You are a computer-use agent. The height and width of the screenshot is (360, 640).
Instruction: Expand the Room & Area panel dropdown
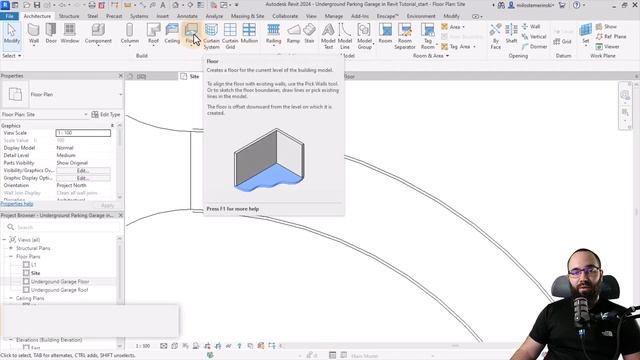pyautogui.click(x=431, y=56)
